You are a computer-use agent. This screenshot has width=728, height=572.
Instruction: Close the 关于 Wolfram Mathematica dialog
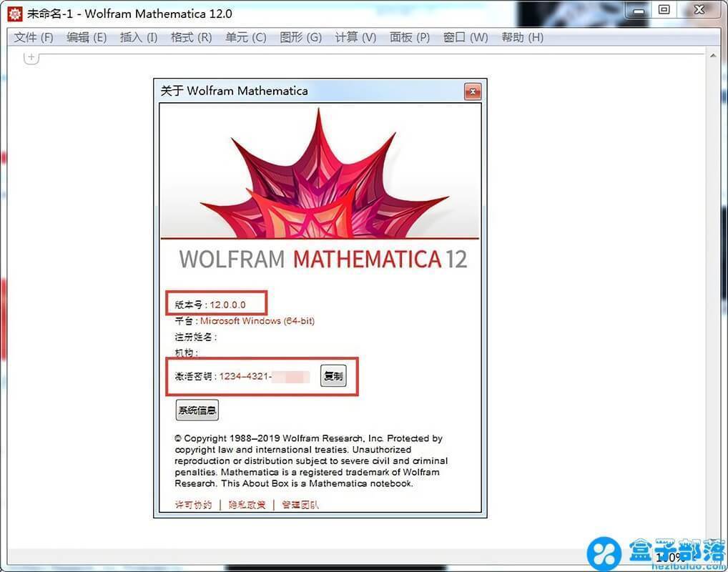(472, 92)
